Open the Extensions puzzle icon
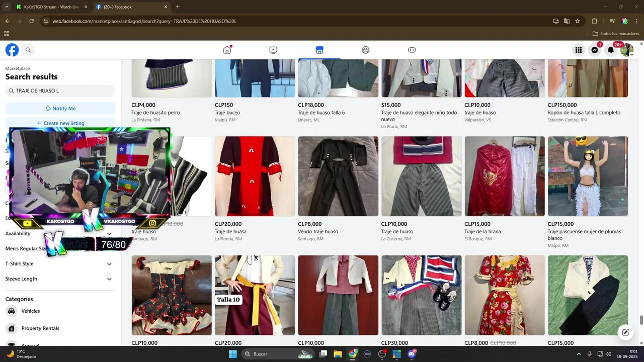Screen dimensions: 644x362 595,21
